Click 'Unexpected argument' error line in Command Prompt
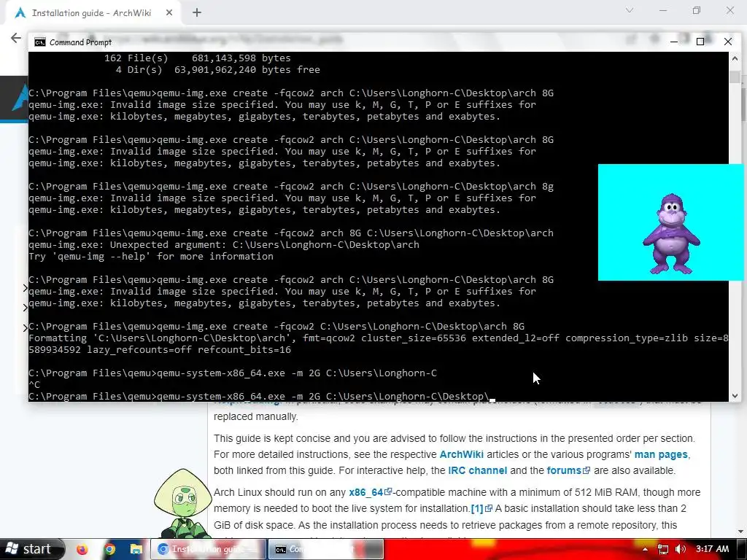747x560 pixels. coord(224,245)
